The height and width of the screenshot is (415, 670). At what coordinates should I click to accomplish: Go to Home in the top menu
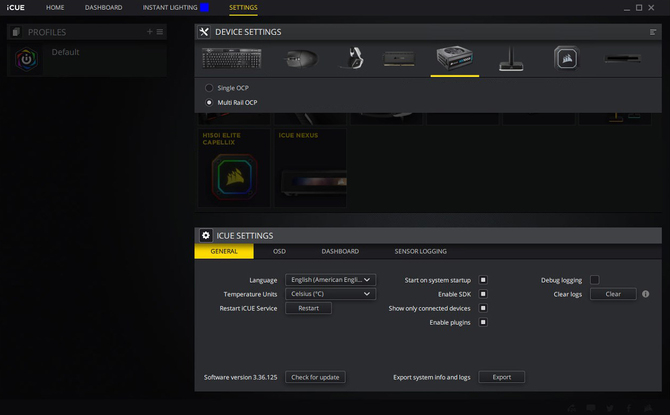(x=55, y=8)
